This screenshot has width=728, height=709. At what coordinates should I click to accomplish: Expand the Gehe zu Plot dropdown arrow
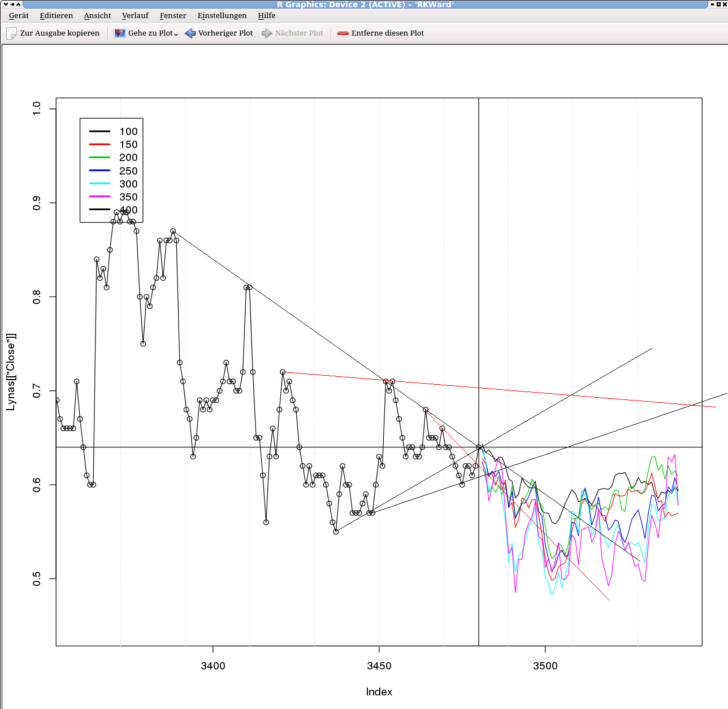(x=176, y=34)
